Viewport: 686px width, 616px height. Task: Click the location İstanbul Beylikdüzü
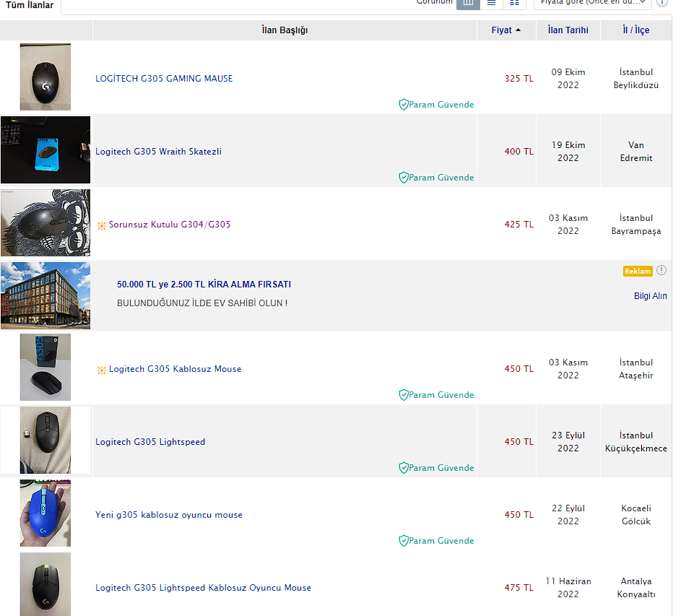tap(635, 78)
